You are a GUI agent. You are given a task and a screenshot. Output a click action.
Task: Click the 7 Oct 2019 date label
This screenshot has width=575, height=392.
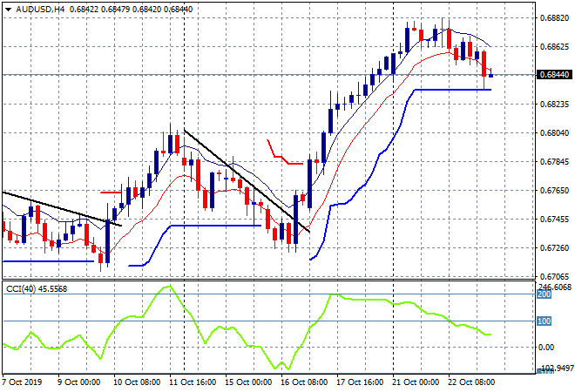point(23,382)
